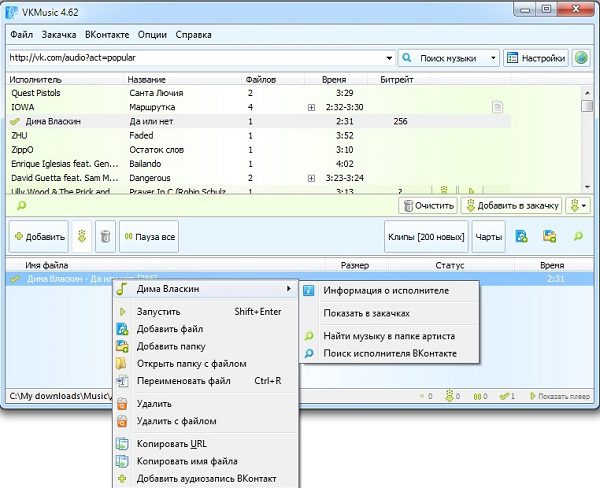Sort by Исполнитель column header
This screenshot has width=600, height=488.
click(x=65, y=80)
